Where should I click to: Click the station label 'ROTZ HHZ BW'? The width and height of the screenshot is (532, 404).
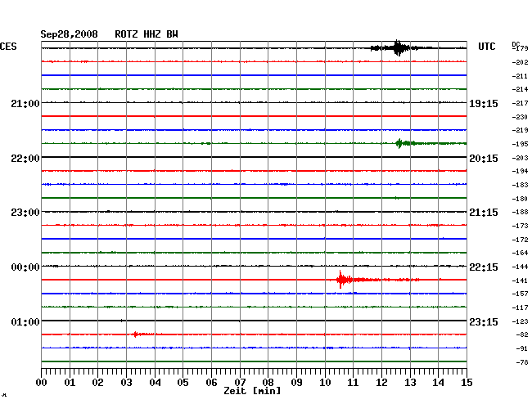pyautogui.click(x=147, y=34)
